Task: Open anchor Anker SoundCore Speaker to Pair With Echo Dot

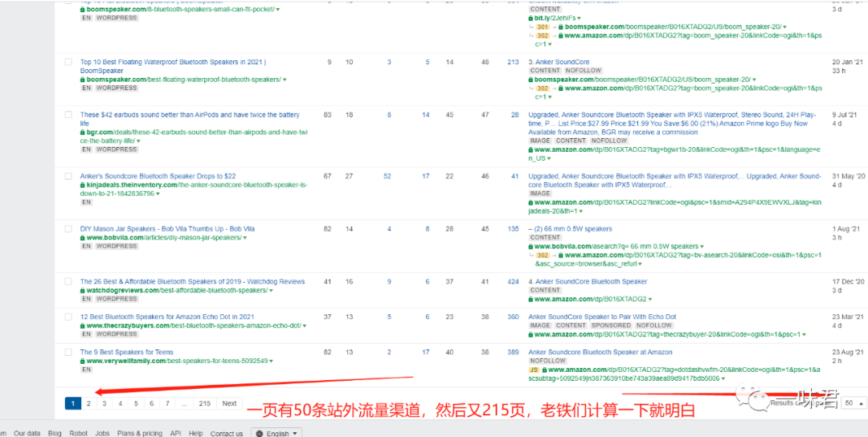Action: (602, 317)
